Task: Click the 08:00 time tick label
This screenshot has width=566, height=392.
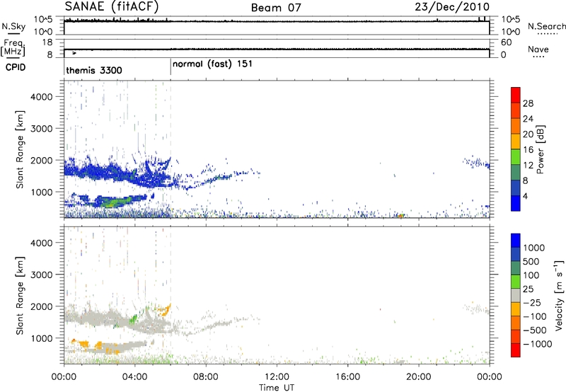Action: click(x=206, y=377)
